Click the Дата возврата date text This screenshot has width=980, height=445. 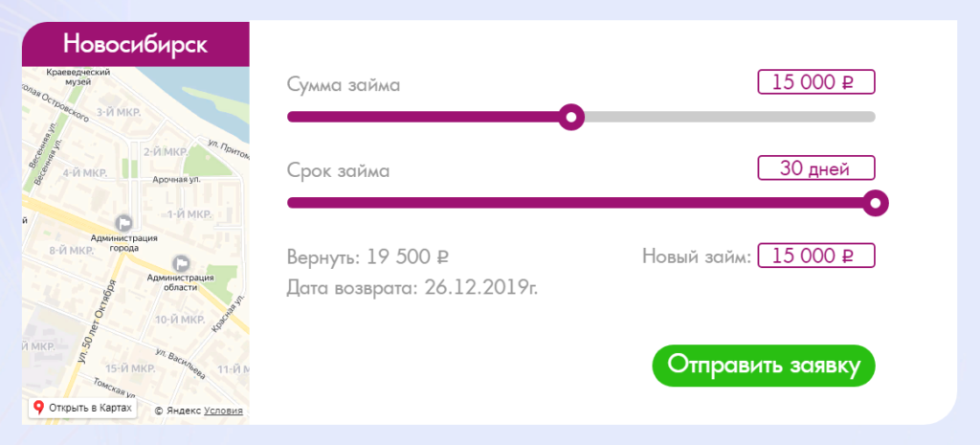click(x=412, y=286)
